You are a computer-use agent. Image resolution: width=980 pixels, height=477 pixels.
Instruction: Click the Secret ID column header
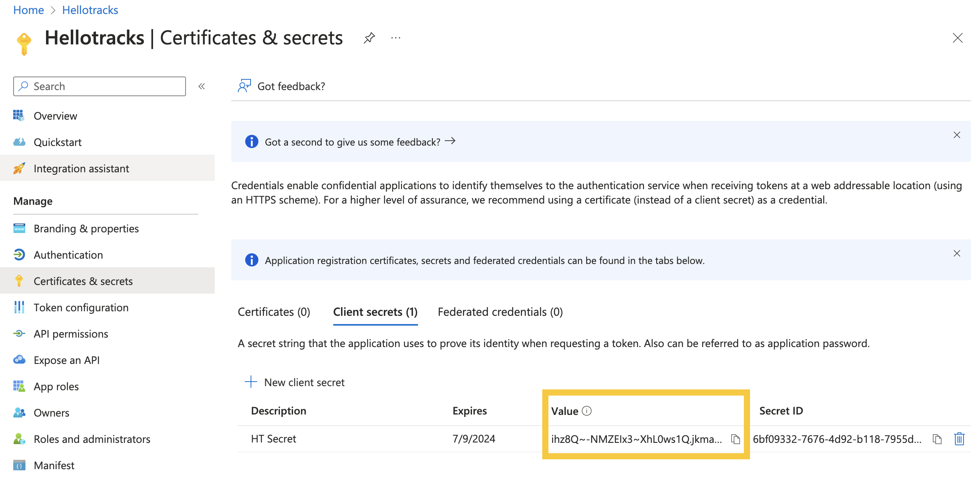(x=781, y=411)
